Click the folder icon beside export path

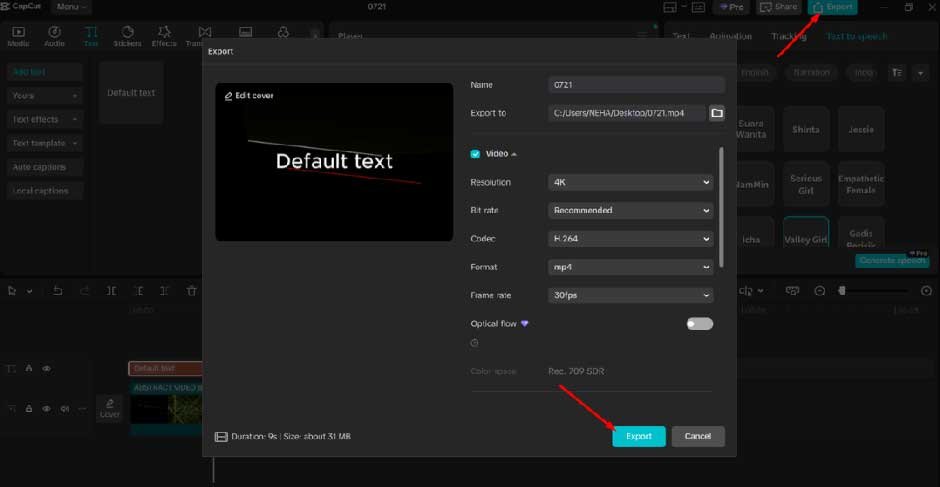pos(716,113)
